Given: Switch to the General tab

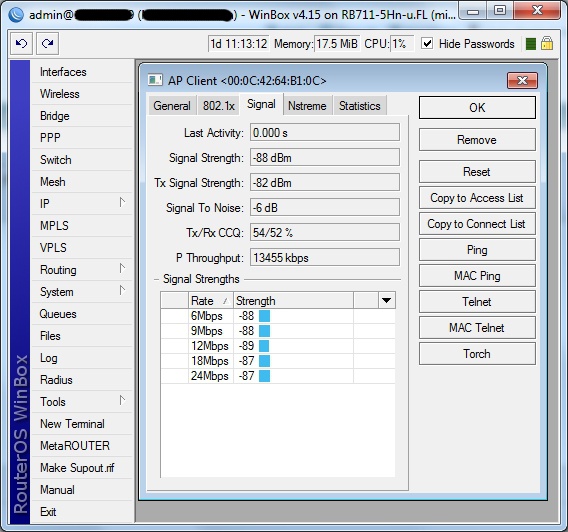Looking at the screenshot, I should point(172,106).
